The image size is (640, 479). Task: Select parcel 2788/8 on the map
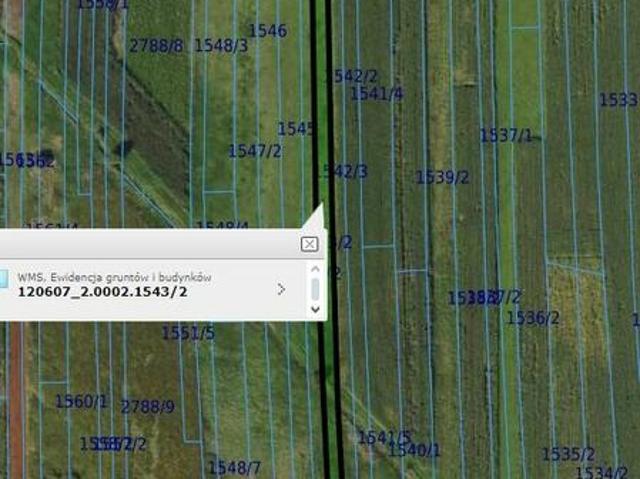(156, 45)
